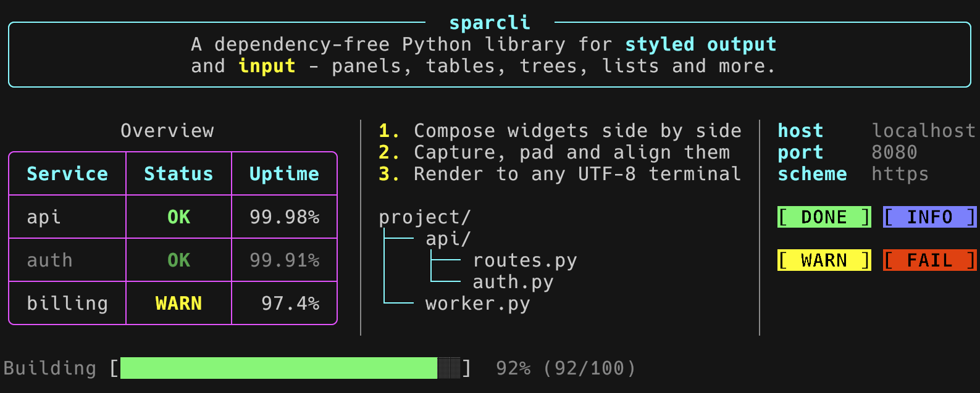980x393 pixels.
Task: Click list item 1 "Compose widgets side by side"
Action: (560, 131)
